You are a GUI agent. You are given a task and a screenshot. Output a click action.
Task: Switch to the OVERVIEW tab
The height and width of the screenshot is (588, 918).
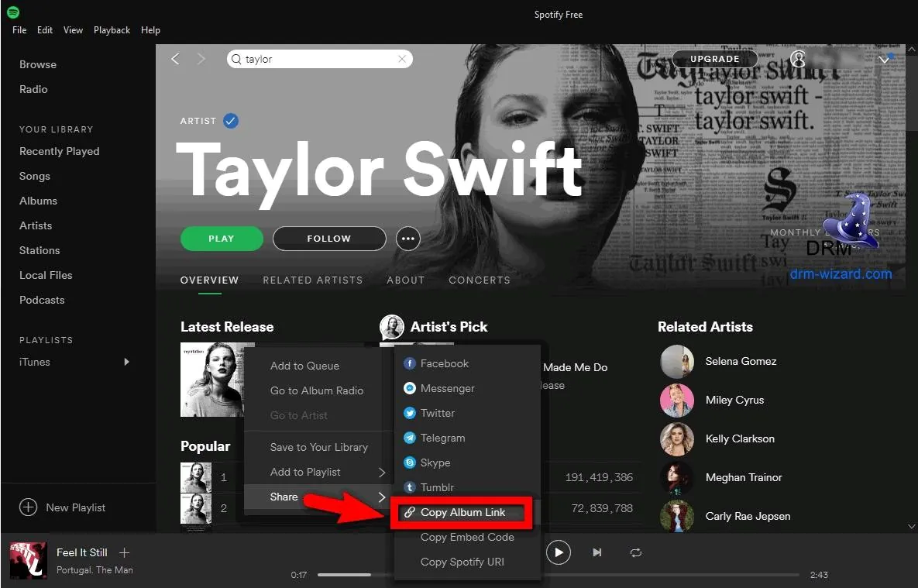210,280
